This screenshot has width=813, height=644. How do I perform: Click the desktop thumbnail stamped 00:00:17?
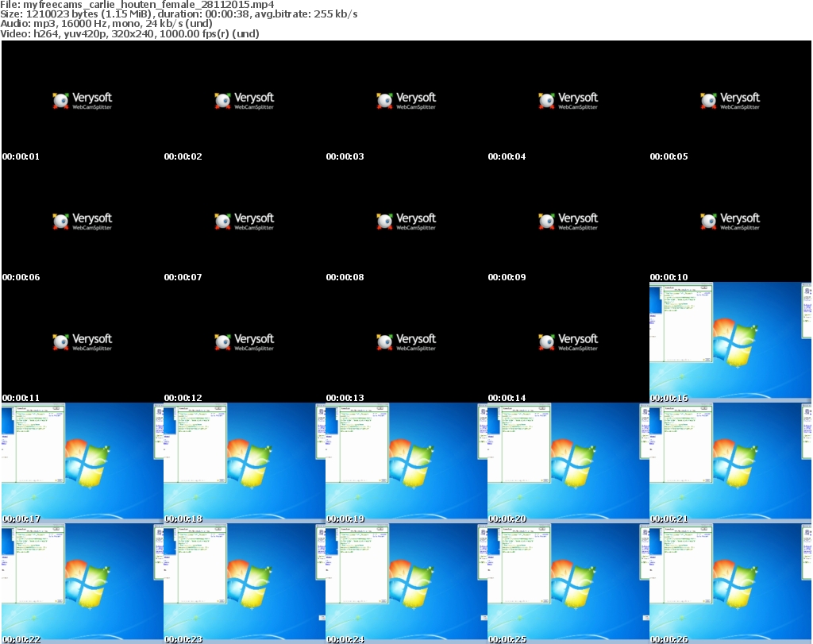83,464
